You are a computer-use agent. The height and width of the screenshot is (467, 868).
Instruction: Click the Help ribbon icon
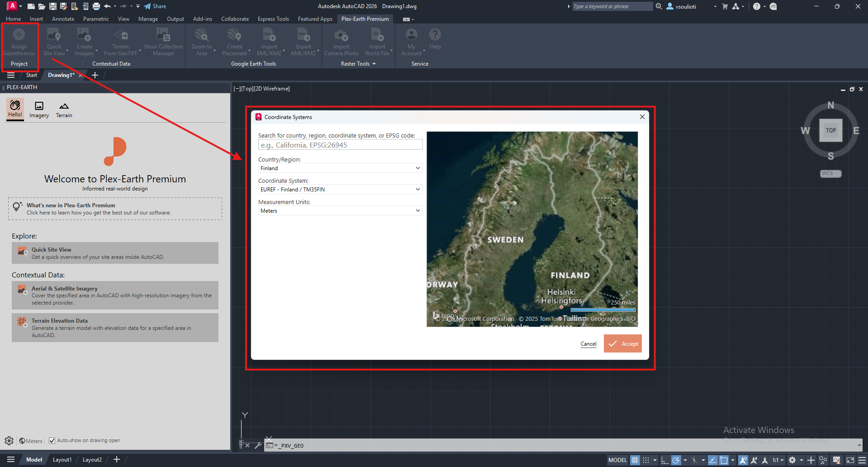click(x=435, y=39)
